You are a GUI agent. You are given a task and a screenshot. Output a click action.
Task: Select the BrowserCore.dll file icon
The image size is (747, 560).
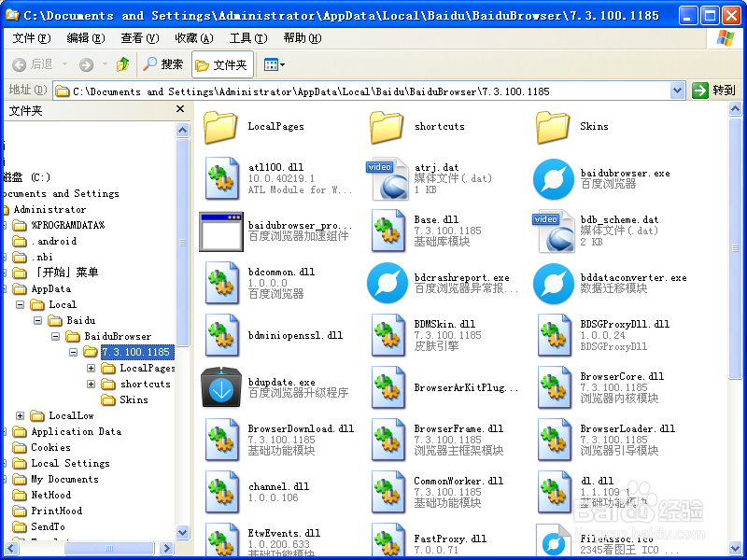coord(554,387)
